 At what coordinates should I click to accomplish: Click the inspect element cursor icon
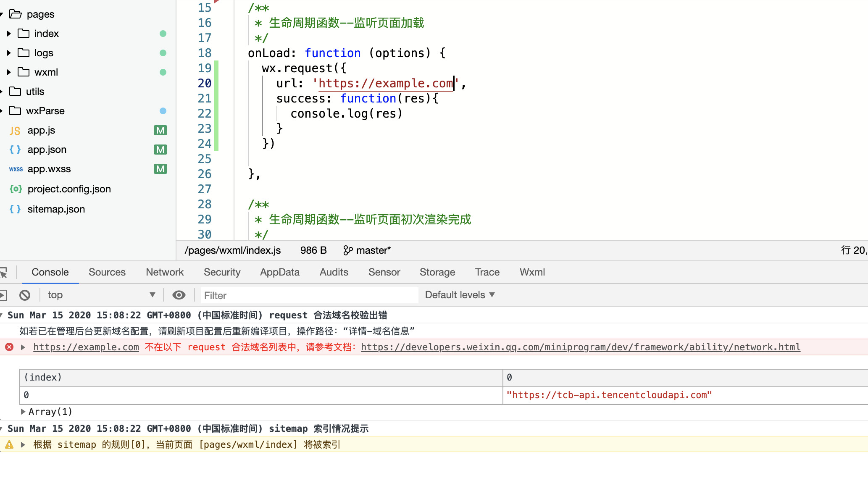coord(4,273)
